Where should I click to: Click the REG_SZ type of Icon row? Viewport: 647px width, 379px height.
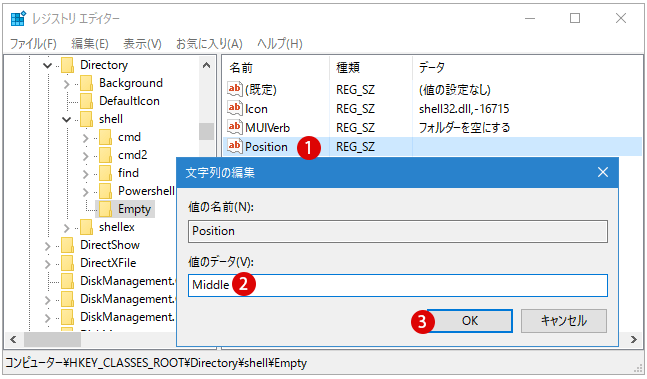click(355, 108)
